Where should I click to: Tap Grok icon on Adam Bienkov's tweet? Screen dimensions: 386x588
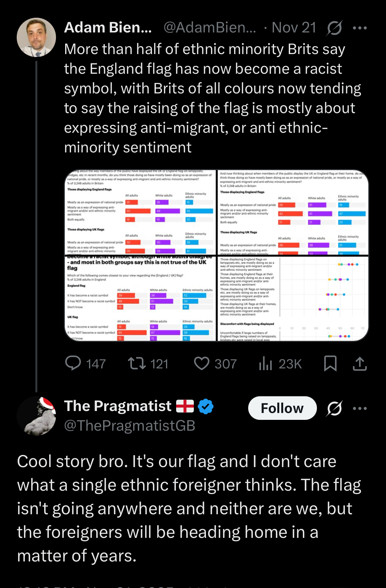(334, 28)
